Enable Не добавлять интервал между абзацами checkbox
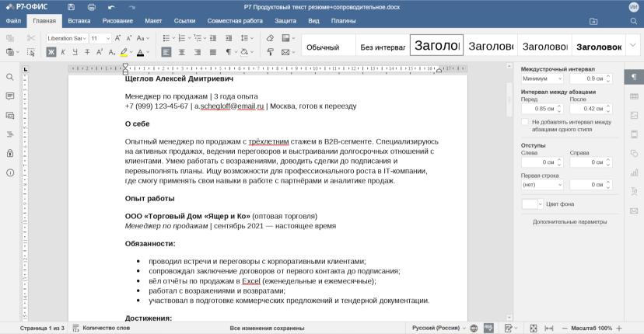Viewport: 644px width, 334px height. [x=524, y=122]
